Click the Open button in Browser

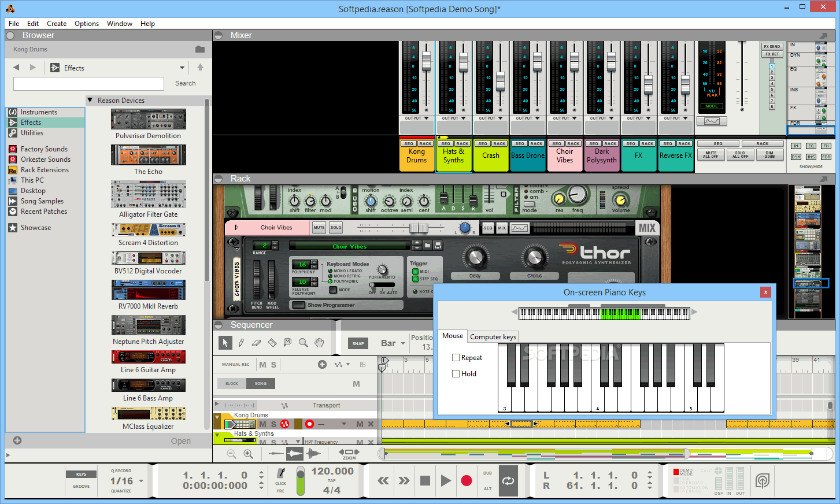click(x=181, y=441)
